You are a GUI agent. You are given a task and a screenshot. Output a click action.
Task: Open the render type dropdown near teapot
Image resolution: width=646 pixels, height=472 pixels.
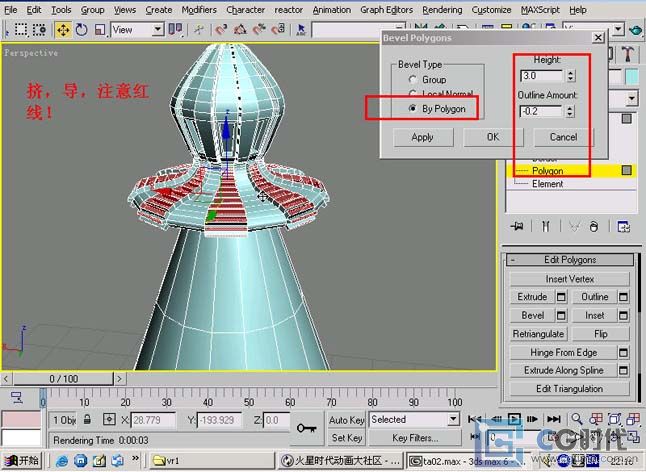[618, 30]
